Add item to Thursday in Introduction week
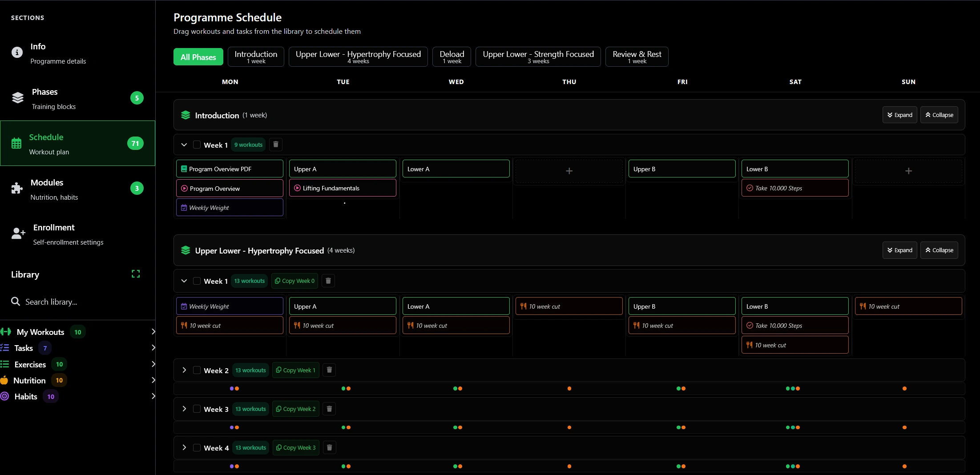This screenshot has width=980, height=475. [x=569, y=171]
